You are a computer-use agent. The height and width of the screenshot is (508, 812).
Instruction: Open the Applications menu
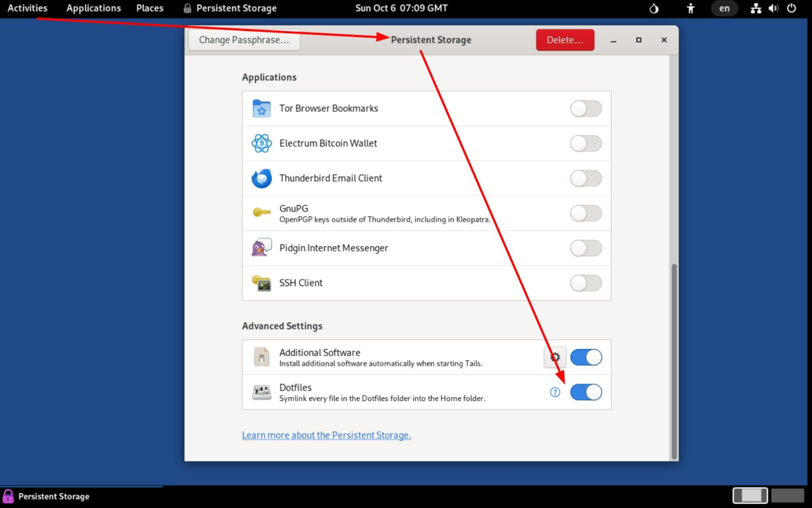pos(93,8)
